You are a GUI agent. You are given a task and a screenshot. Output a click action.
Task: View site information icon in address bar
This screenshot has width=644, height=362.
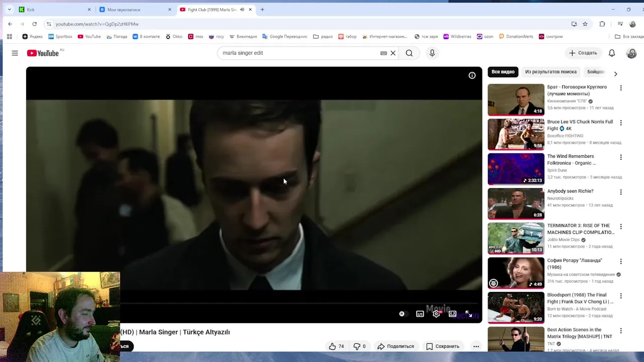[48, 24]
